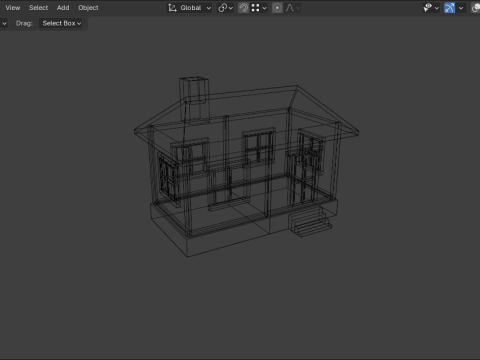The image size is (480, 360).
Task: Open the pivot point link dropdown
Action: [x=225, y=8]
